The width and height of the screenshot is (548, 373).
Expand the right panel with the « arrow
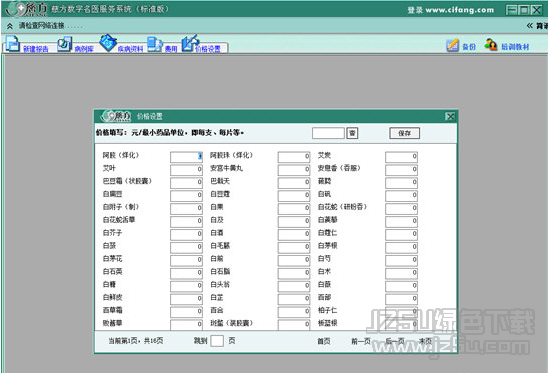click(x=530, y=26)
